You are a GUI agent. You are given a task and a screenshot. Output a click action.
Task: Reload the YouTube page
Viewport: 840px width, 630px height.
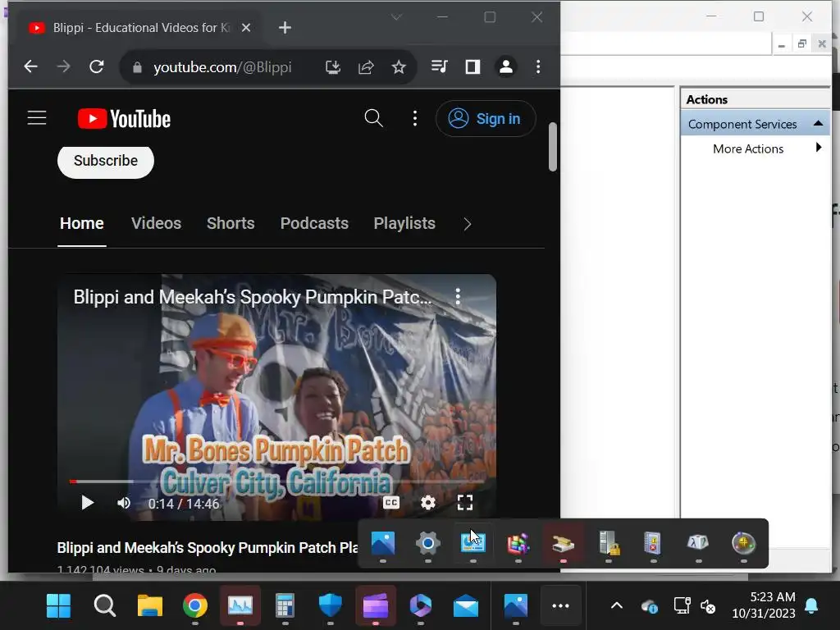(97, 66)
